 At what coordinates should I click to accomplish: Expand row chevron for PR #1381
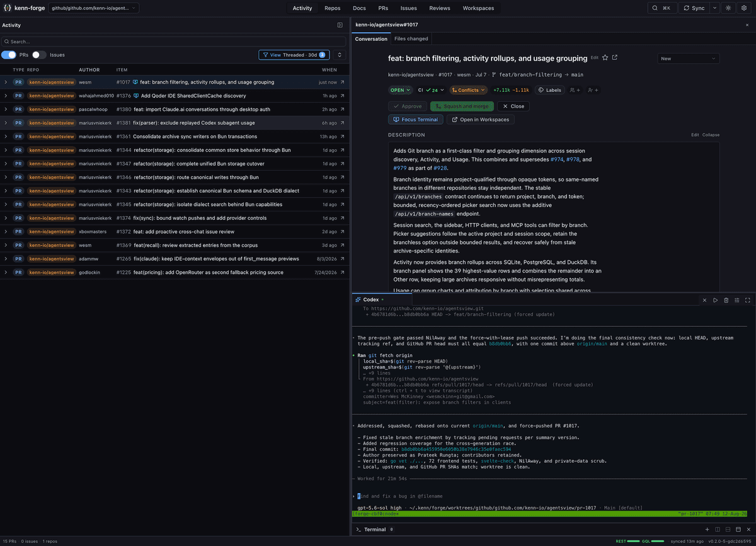pyautogui.click(x=6, y=123)
